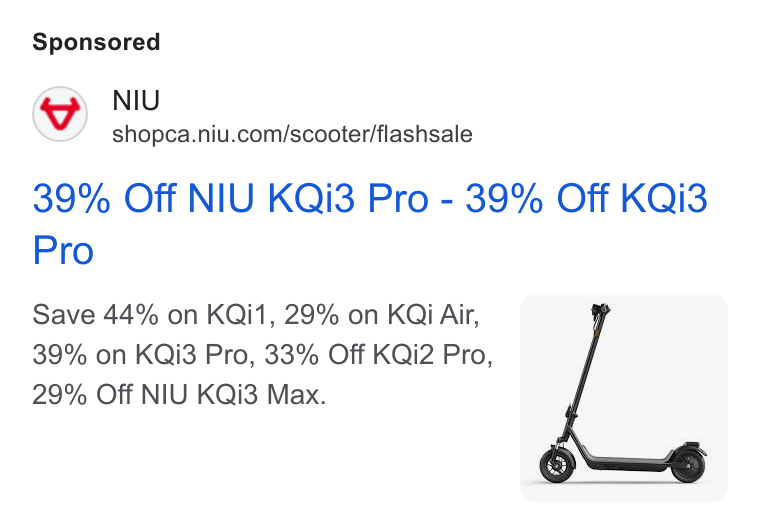Click the scooter deck in the image
Image resolution: width=760 pixels, height=526 pixels.
coord(628,462)
